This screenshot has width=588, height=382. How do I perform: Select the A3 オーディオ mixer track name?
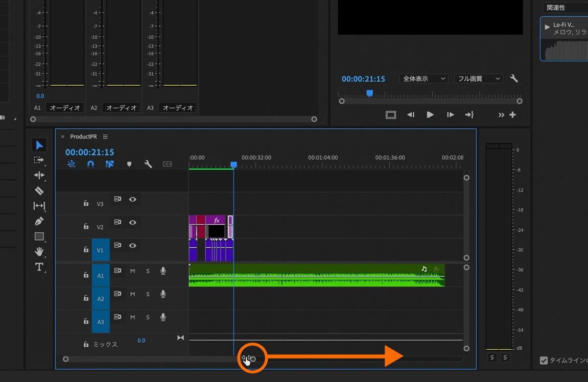tap(177, 108)
